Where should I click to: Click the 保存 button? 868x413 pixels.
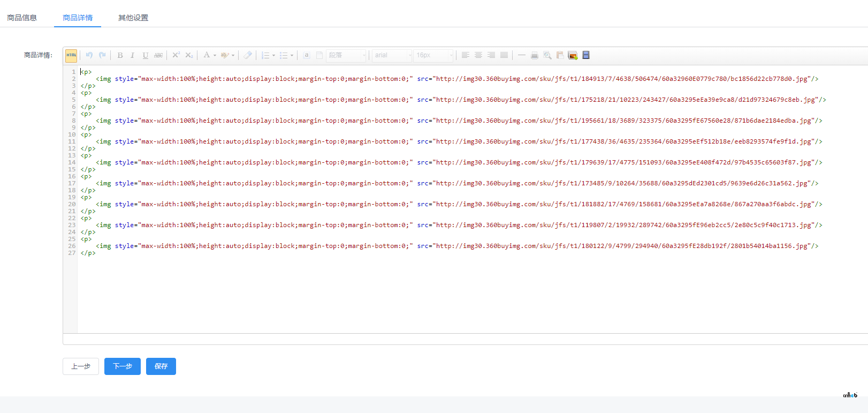[x=161, y=366]
